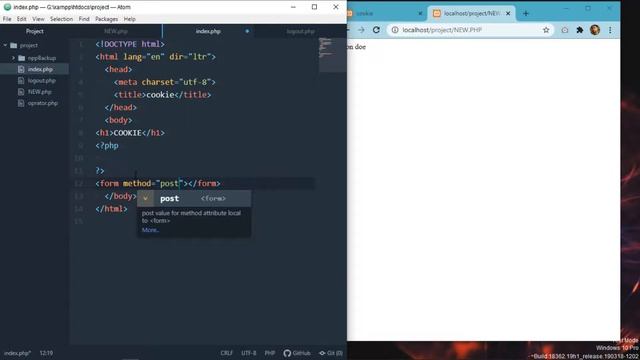Screen dimensions: 640x360
Task: Reload the Chrome page
Action: [376, 30]
